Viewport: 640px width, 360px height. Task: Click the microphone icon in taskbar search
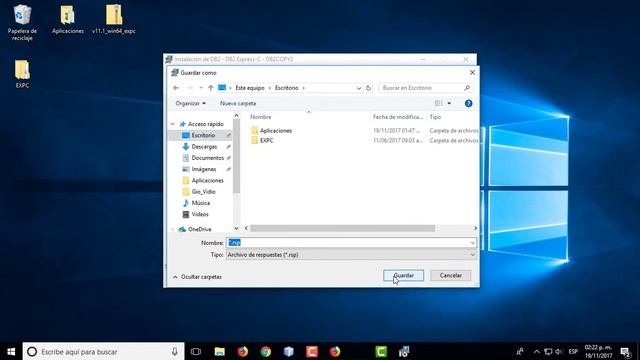175,351
